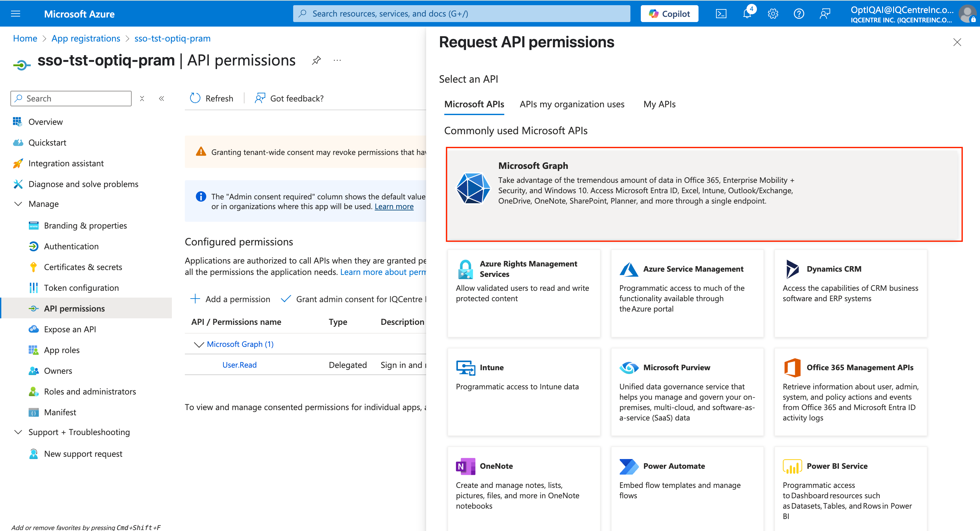Click the Dynamics CRM icon
This screenshot has width=980, height=531.
(x=792, y=269)
